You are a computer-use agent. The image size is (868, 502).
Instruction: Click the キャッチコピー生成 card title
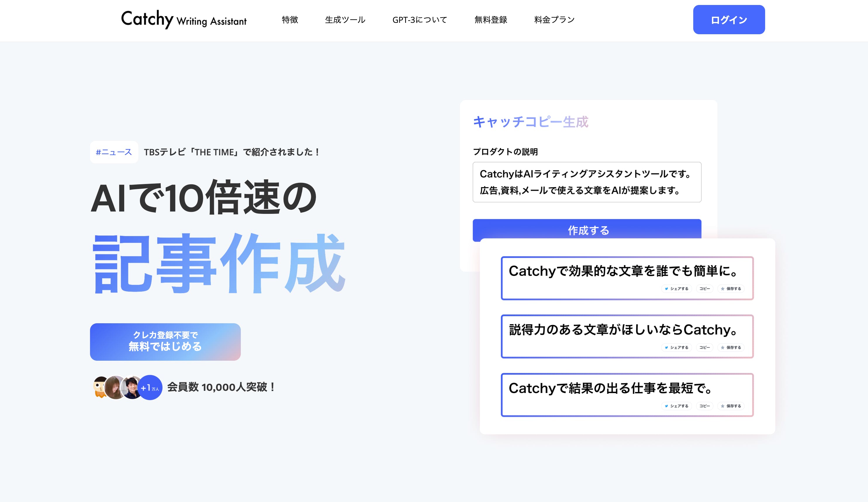click(530, 122)
